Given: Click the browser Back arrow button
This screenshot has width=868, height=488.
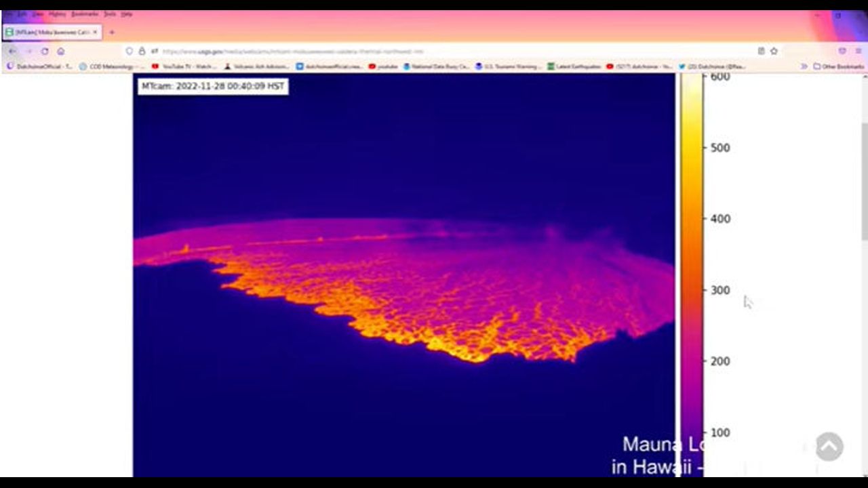Looking at the screenshot, I should [12, 52].
